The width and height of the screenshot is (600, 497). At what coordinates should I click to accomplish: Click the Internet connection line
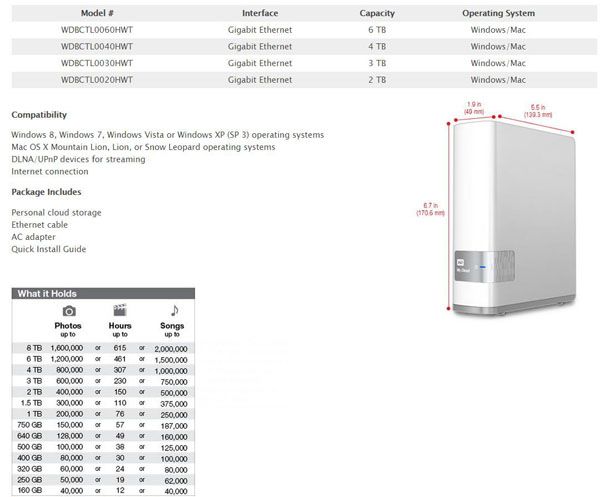coord(50,172)
